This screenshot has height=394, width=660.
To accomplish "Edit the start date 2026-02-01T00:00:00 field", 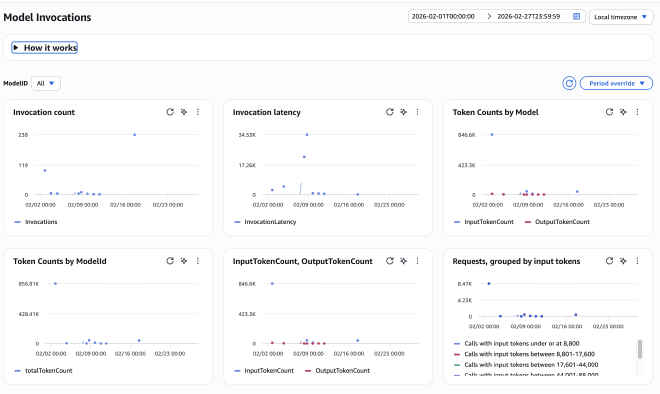I will (443, 16).
